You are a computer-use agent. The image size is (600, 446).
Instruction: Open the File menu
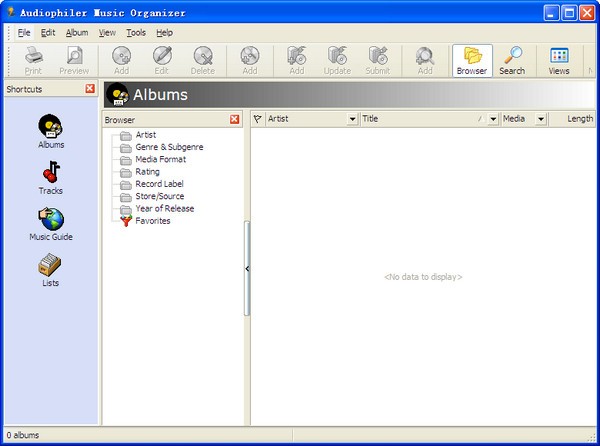tap(24, 33)
